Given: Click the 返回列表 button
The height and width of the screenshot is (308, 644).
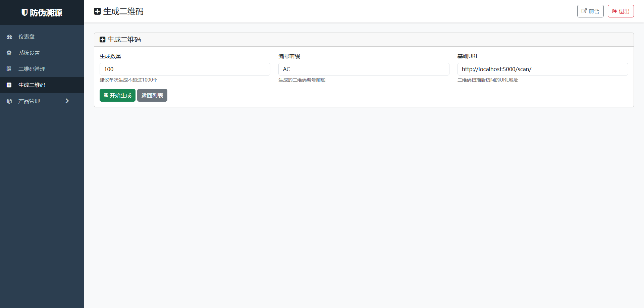Looking at the screenshot, I should 152,95.
